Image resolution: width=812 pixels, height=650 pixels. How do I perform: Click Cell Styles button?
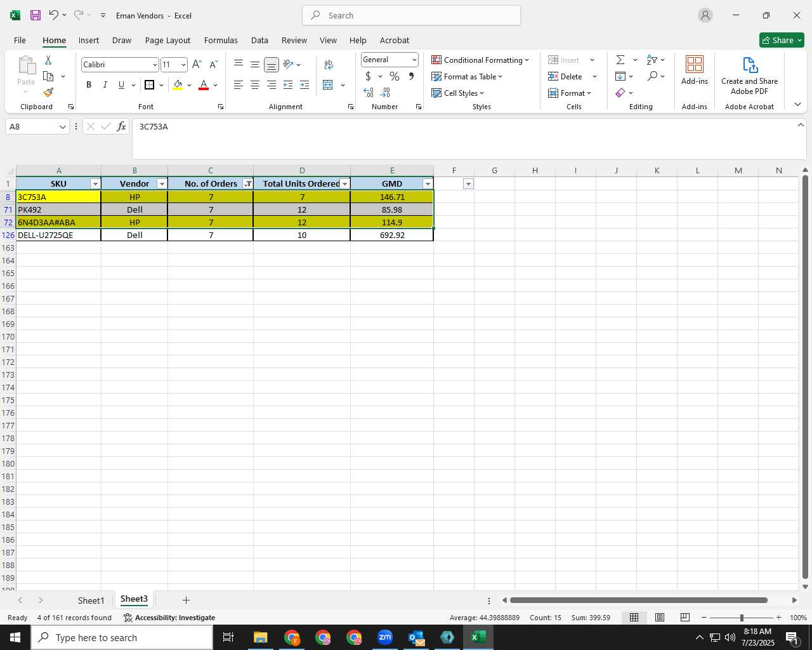[x=457, y=93]
